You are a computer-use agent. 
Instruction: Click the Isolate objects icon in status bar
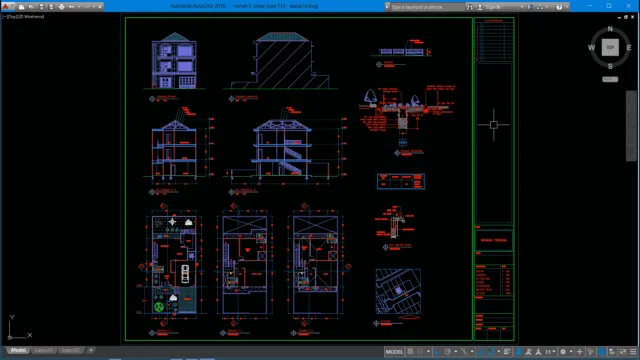click(x=612, y=352)
